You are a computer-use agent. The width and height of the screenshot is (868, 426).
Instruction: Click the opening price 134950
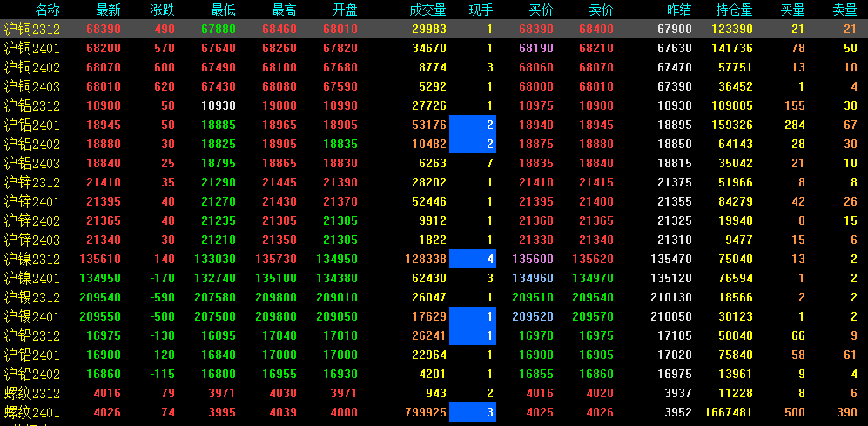click(337, 260)
